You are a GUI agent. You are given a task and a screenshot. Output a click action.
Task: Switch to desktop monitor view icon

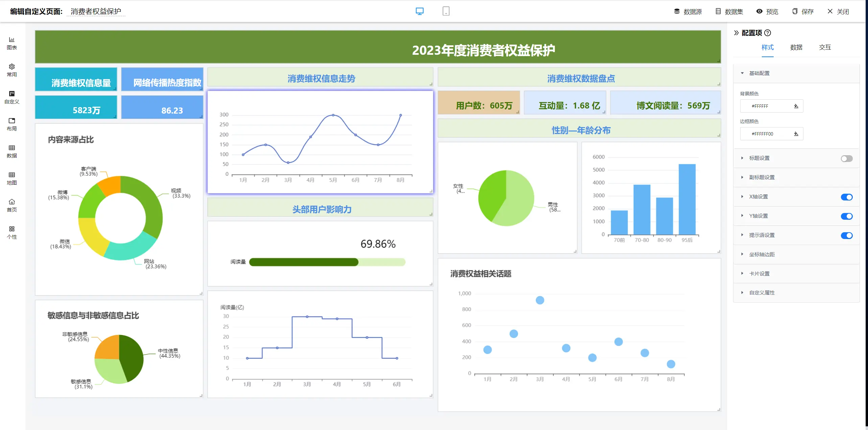point(419,11)
